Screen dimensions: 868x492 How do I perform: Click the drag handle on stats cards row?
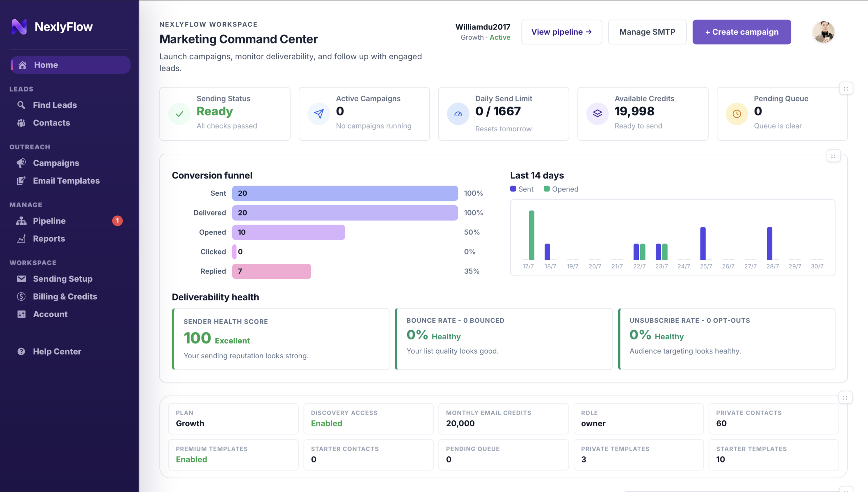(846, 89)
